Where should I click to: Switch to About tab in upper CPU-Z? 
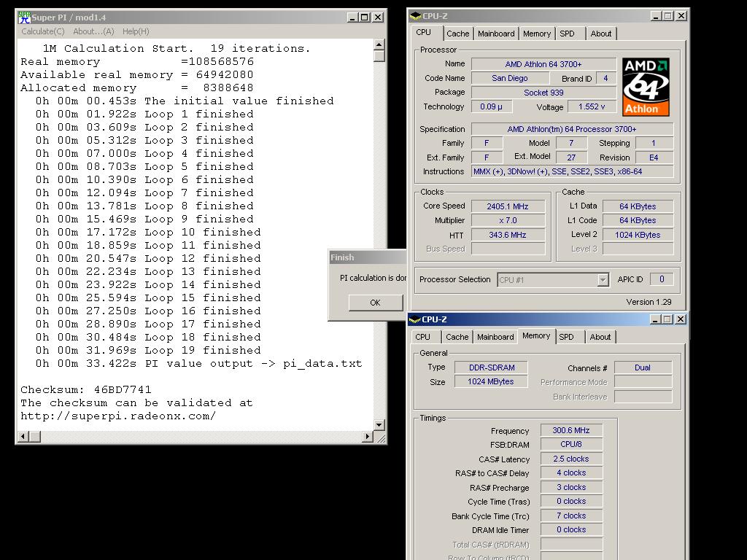(601, 34)
